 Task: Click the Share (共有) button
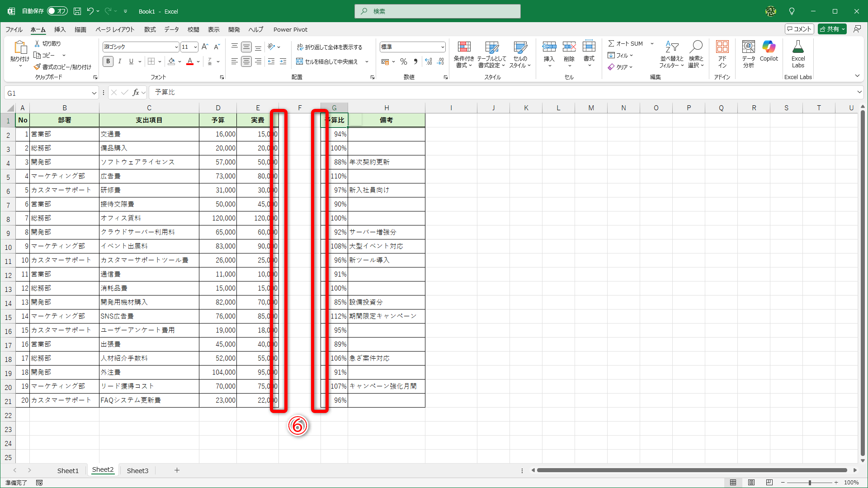(830, 29)
